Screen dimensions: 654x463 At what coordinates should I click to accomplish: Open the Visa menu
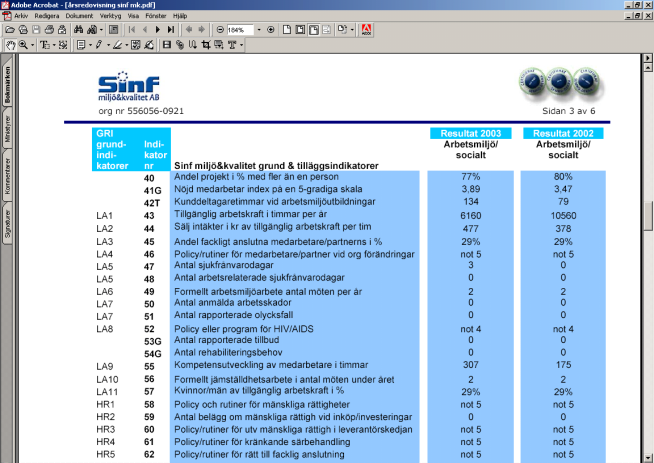[133, 16]
